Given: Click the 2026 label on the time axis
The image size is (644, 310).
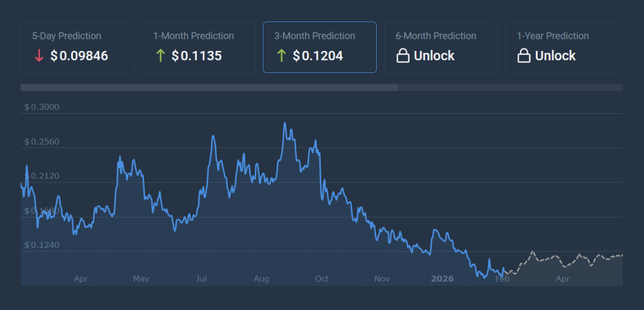Looking at the screenshot, I should coord(441,279).
